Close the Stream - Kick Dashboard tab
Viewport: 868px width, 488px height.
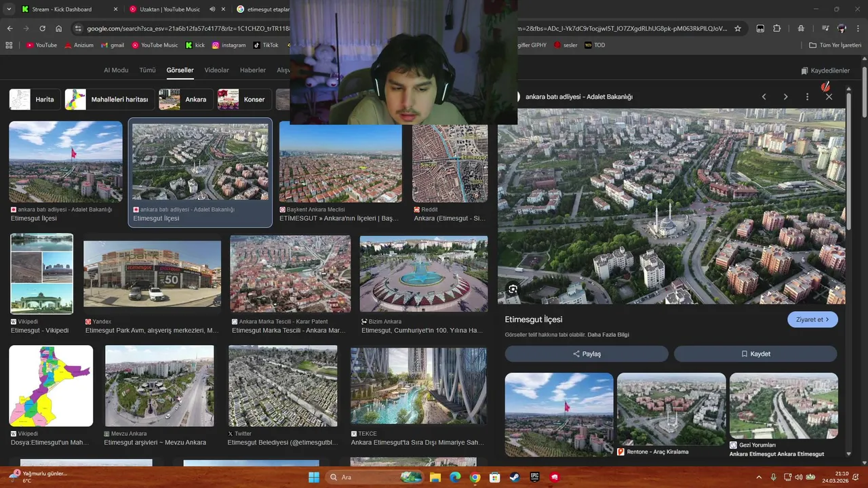pyautogui.click(x=114, y=9)
